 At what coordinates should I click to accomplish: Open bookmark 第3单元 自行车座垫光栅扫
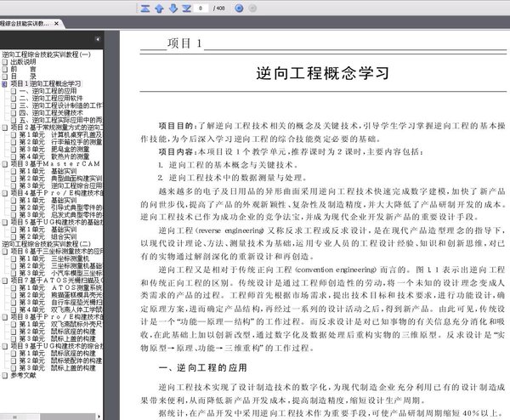coord(61,302)
